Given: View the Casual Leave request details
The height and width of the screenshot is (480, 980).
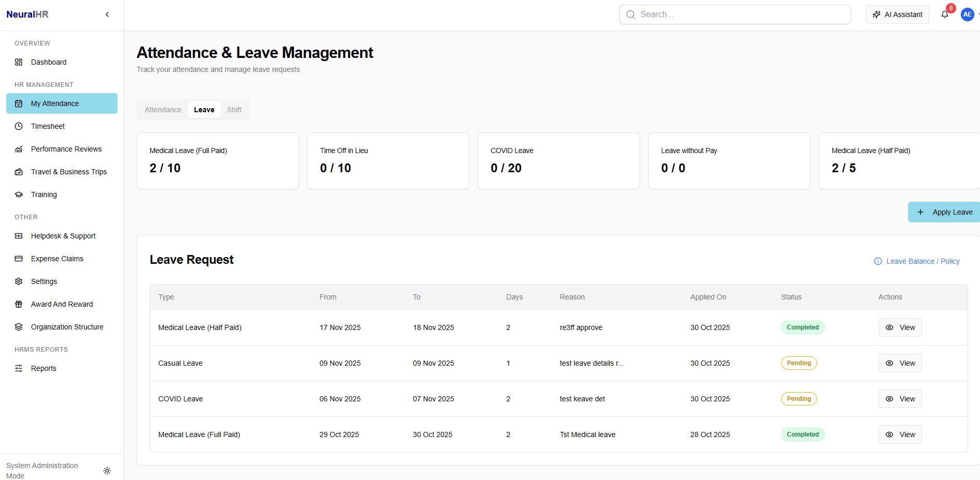Looking at the screenshot, I should 900,363.
